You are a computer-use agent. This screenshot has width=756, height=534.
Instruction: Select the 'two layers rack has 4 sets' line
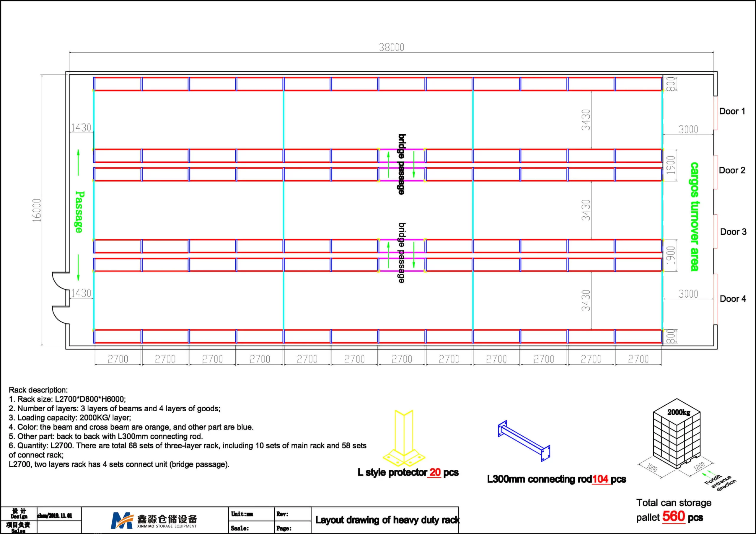coord(119,464)
